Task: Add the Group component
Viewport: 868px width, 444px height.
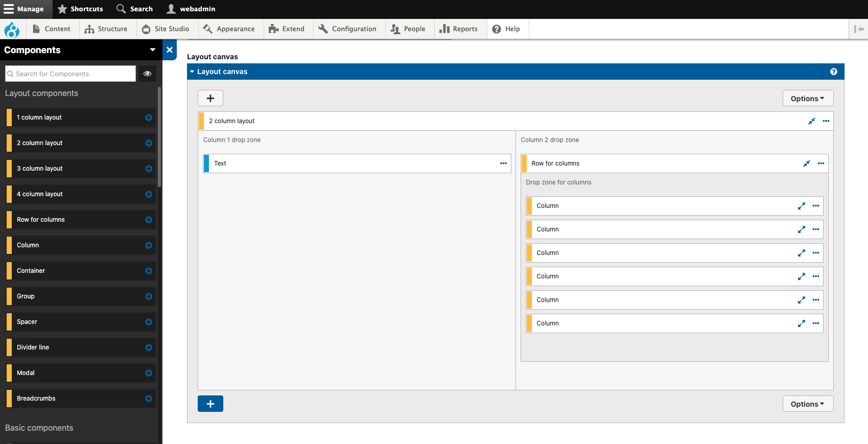Action: [149, 296]
